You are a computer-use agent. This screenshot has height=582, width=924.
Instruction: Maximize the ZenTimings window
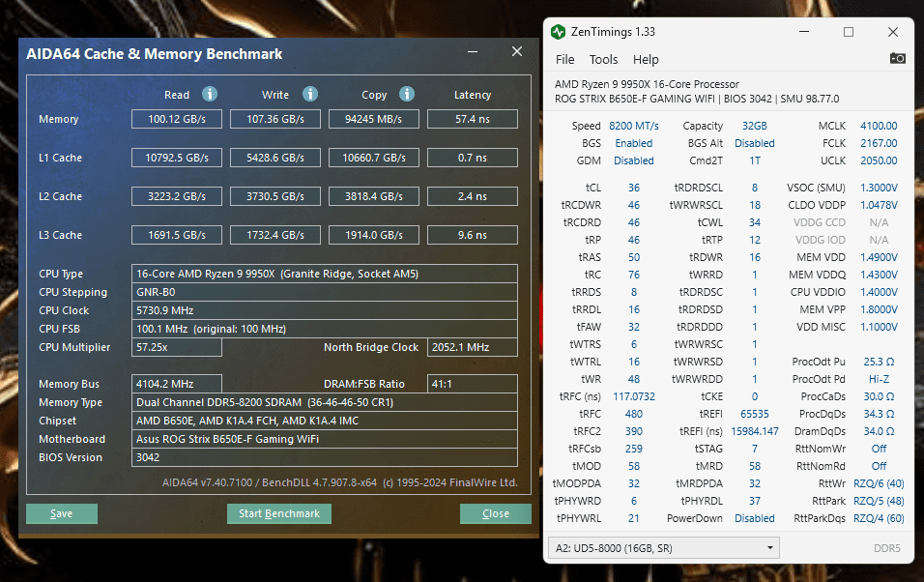point(849,32)
